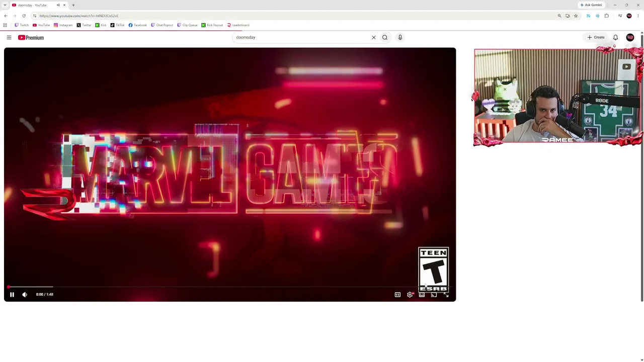Viewport: 644px width, 362px height.
Task: Go to YouTube Premium home logo
Action: click(x=31, y=37)
